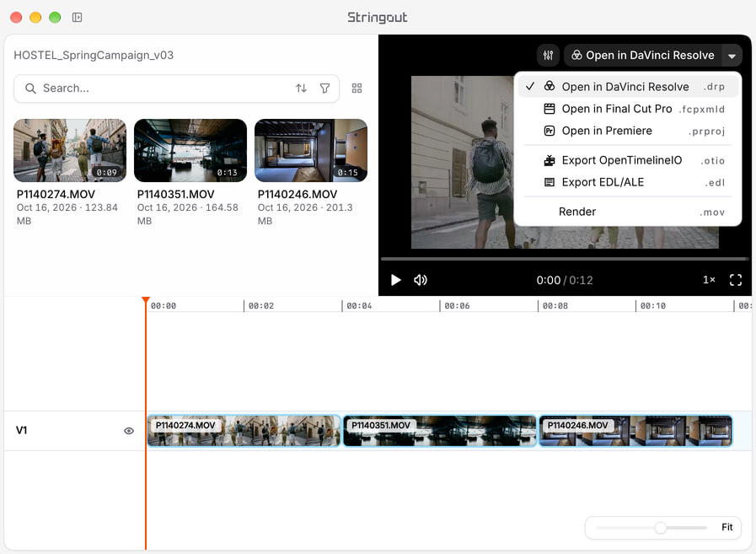Choose Open in Final Cut Pro

pos(628,109)
